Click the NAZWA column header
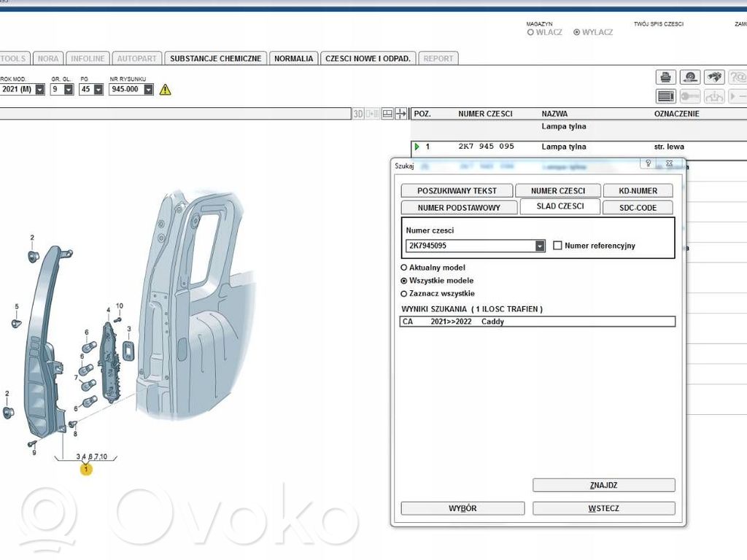The width and height of the screenshot is (747, 560). (554, 114)
